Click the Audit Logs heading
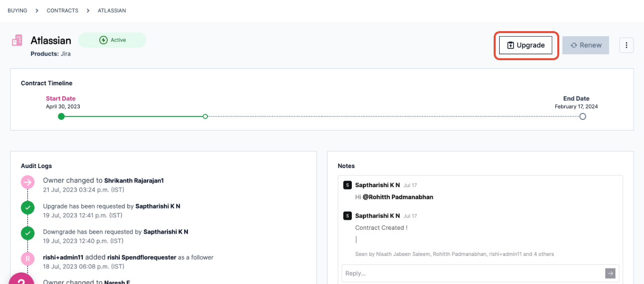This screenshot has height=284, width=644. click(37, 166)
